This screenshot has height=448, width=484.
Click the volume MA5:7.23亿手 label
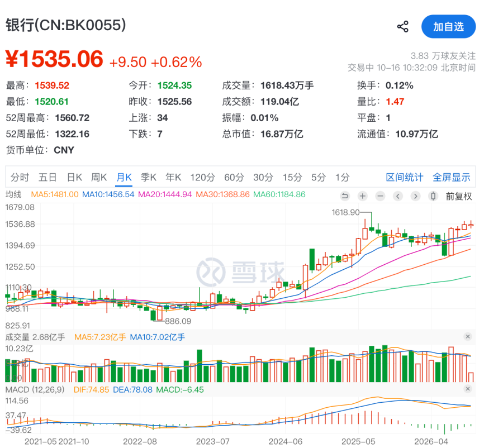(x=100, y=337)
